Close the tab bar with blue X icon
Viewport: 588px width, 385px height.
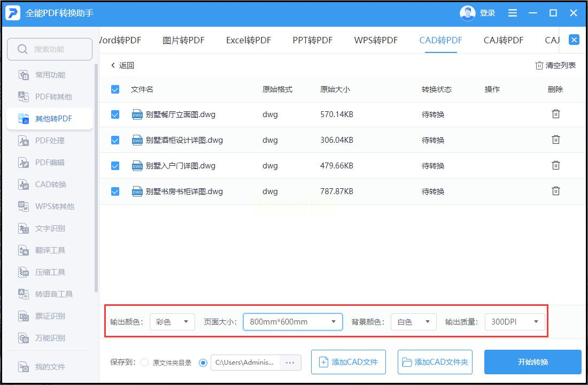pyautogui.click(x=574, y=40)
